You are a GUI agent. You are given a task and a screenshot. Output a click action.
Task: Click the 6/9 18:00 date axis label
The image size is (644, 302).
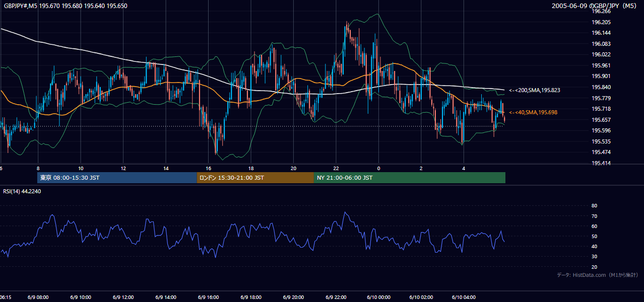point(251,297)
